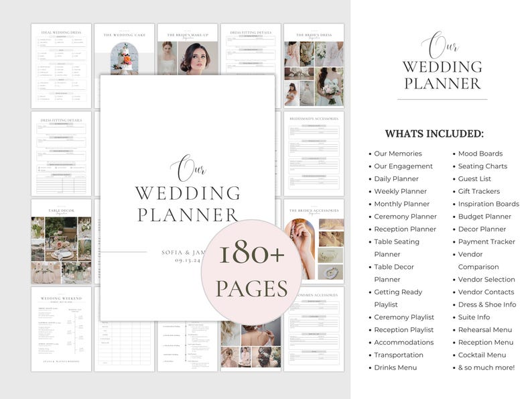532x399 pixels.
Task: Click the 'WHATS INCLUDED:' heading
Action: (434, 133)
